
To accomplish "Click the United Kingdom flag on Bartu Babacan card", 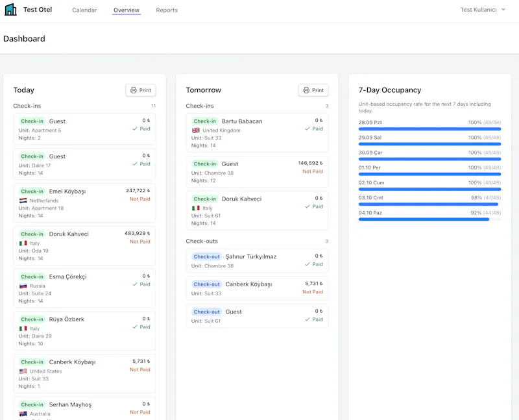I will tap(196, 130).
